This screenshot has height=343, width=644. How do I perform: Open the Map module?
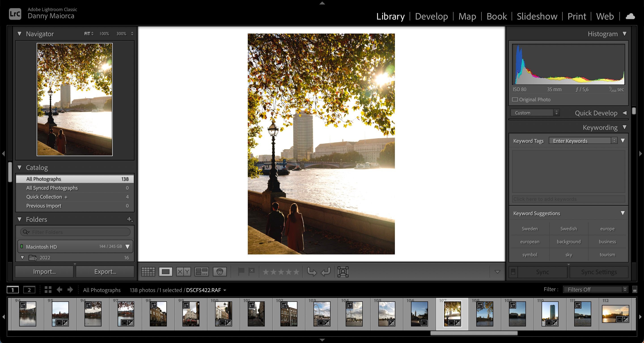pyautogui.click(x=467, y=17)
